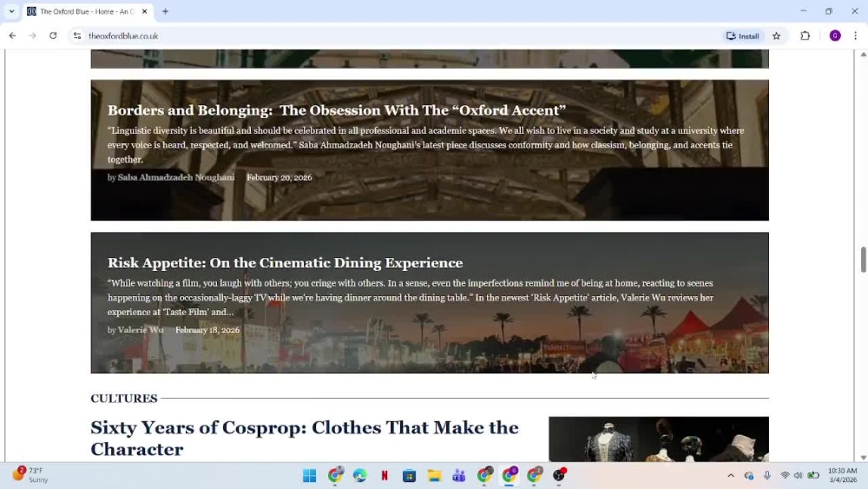Show hidden system tray icons
868x489 pixels.
coord(731,475)
